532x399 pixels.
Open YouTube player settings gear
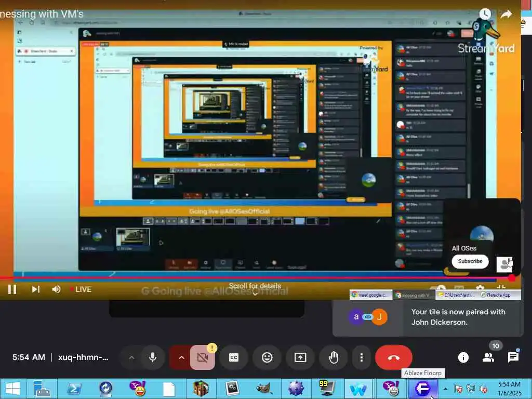(480, 288)
